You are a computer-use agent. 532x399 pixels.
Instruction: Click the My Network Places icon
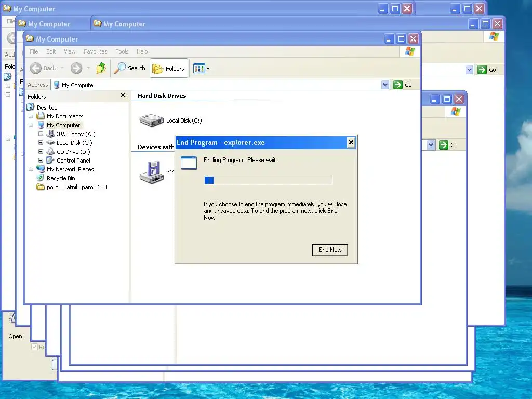(41, 169)
